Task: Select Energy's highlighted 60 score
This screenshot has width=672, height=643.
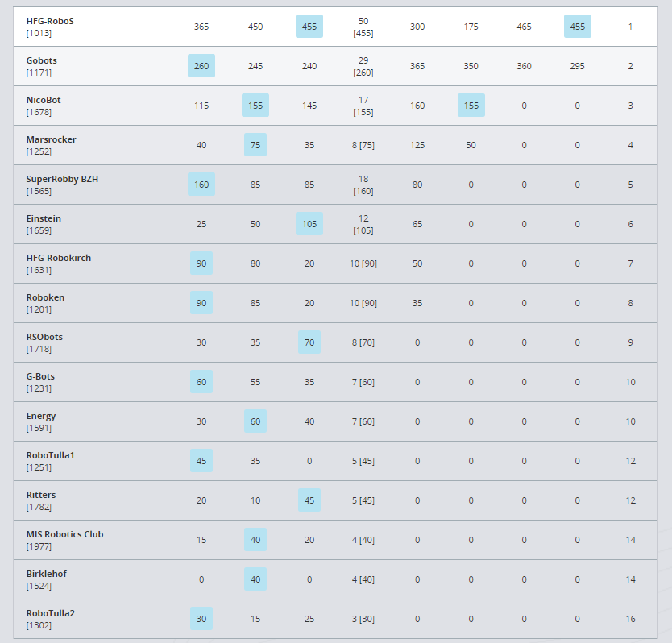Action: (255, 421)
